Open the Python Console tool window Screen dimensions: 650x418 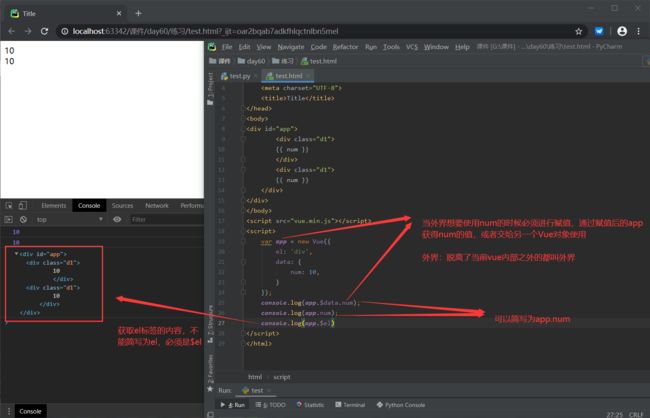401,405
